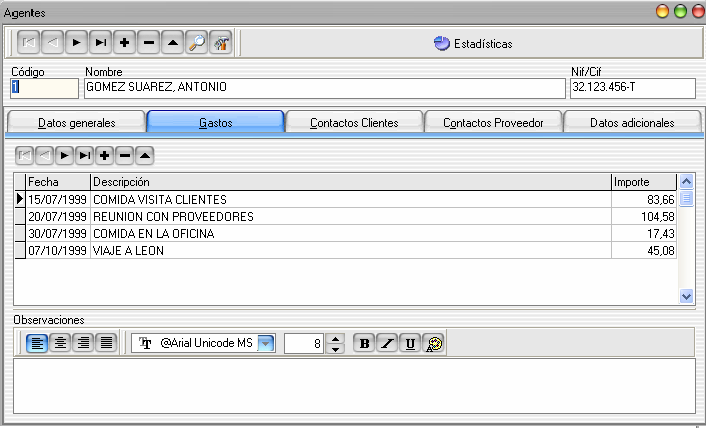This screenshot has height=428, width=706.
Task: Open the font color palette icon
Action: [435, 343]
